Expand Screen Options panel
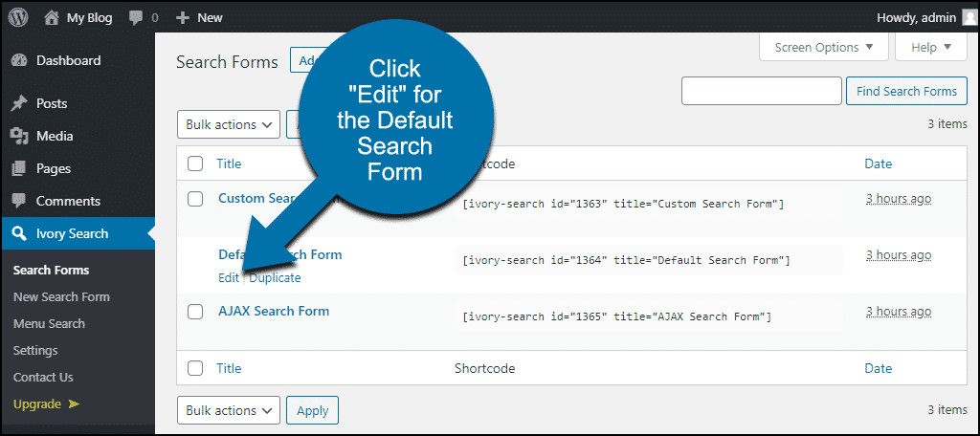 [824, 48]
